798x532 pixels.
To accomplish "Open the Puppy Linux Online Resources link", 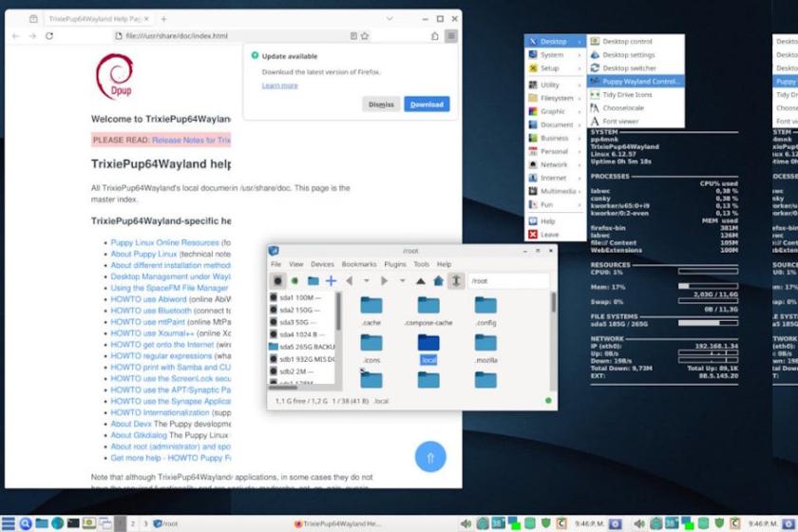I will (165, 243).
